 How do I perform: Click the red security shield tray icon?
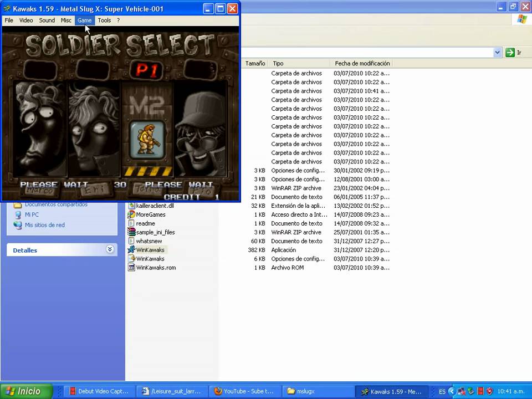(x=489, y=392)
